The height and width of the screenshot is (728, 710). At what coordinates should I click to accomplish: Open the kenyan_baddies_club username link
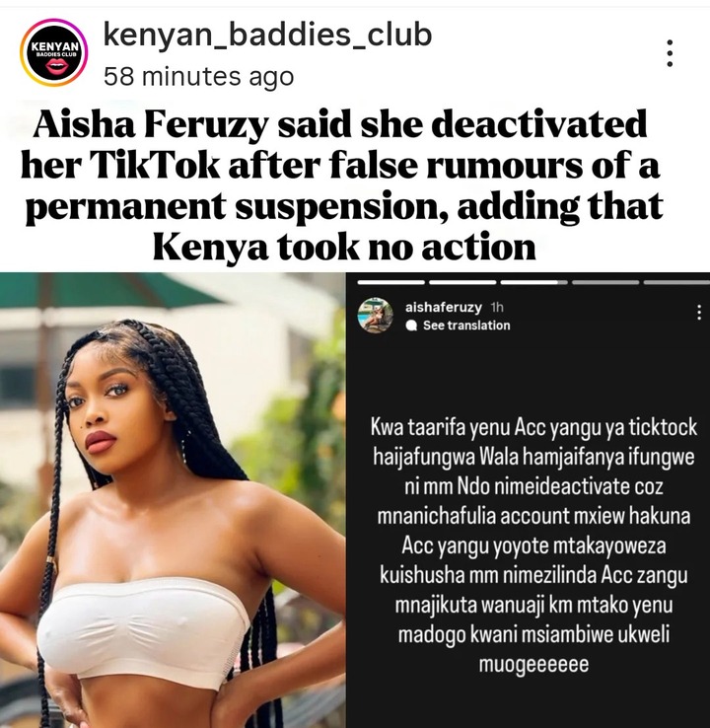pyautogui.click(x=267, y=36)
